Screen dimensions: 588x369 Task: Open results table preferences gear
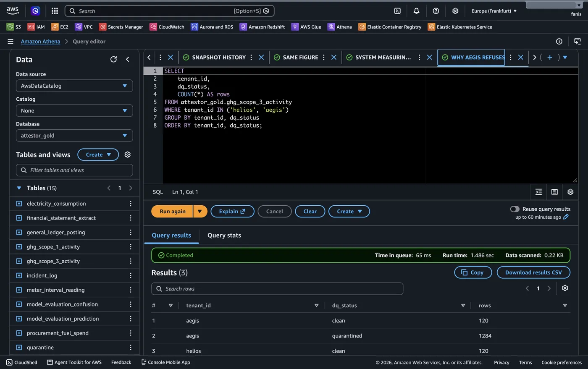(x=565, y=288)
